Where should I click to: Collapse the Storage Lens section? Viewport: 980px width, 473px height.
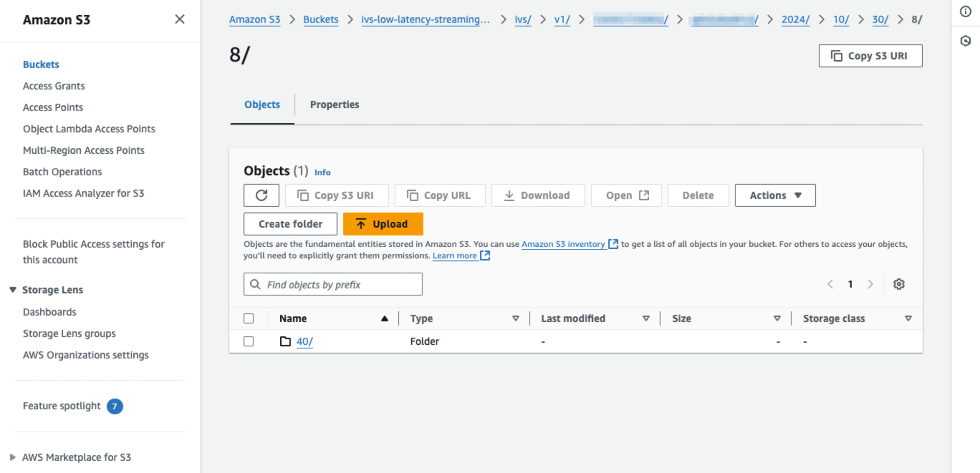point(13,290)
